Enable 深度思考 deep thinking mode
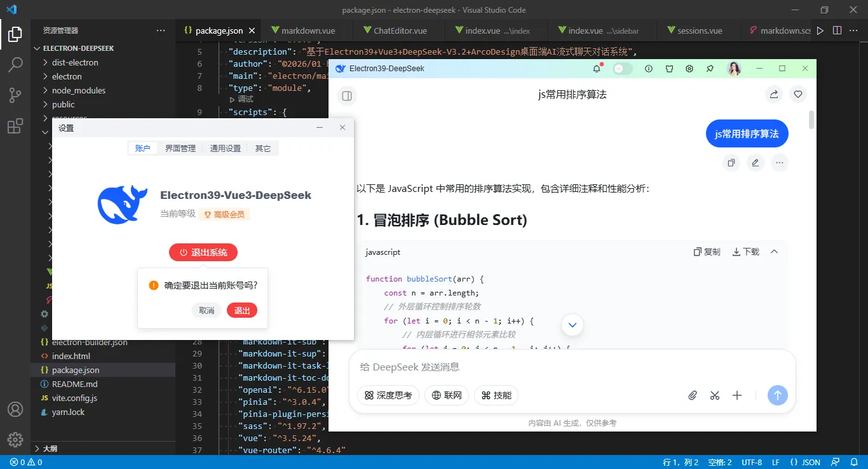 coord(388,395)
